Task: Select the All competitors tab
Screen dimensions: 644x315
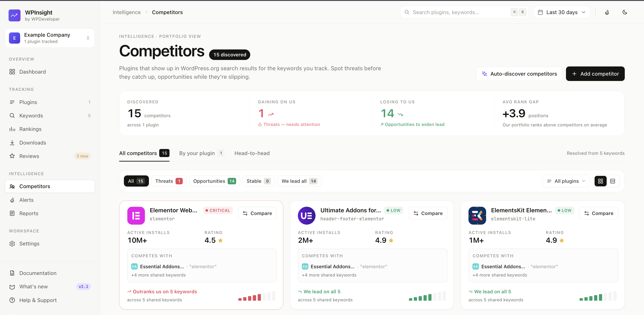Action: (144, 153)
